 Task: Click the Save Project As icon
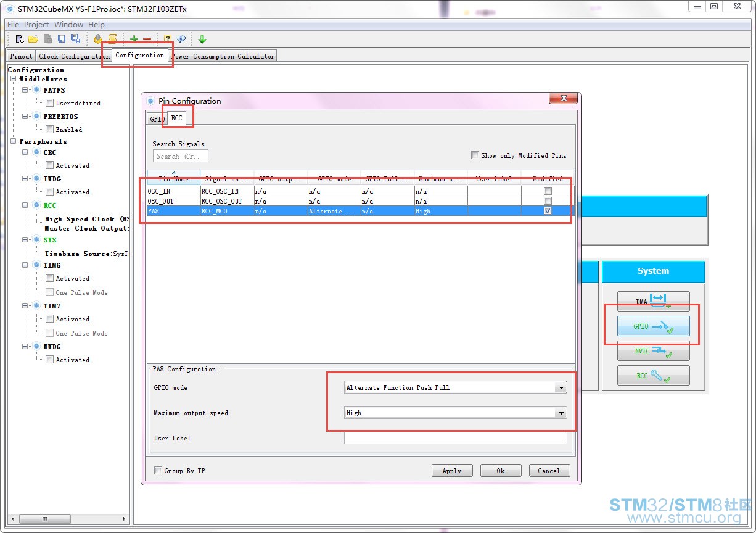pos(75,39)
